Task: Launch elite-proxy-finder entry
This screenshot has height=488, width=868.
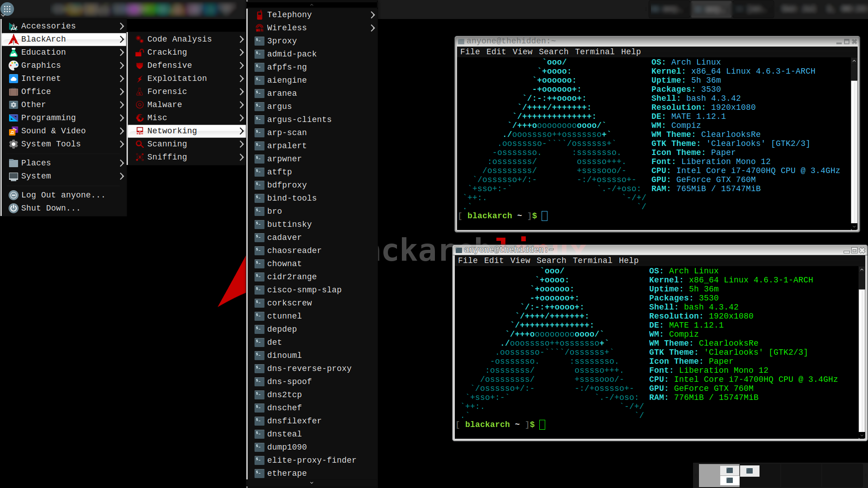Action: point(311,460)
